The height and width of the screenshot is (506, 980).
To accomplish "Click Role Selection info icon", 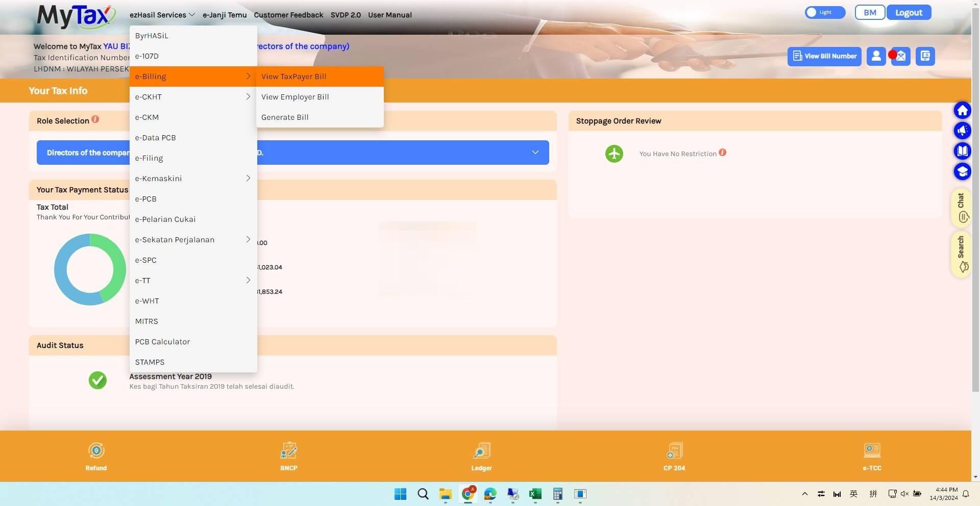I will pos(95,119).
